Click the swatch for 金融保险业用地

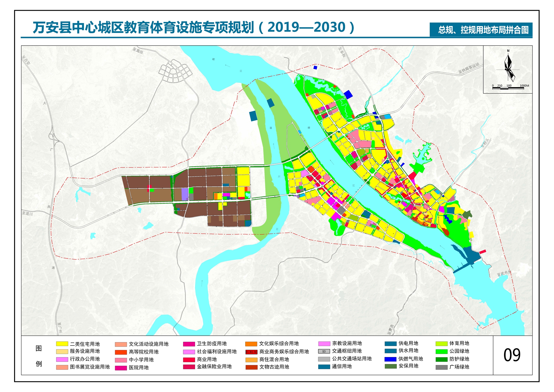point(189,367)
